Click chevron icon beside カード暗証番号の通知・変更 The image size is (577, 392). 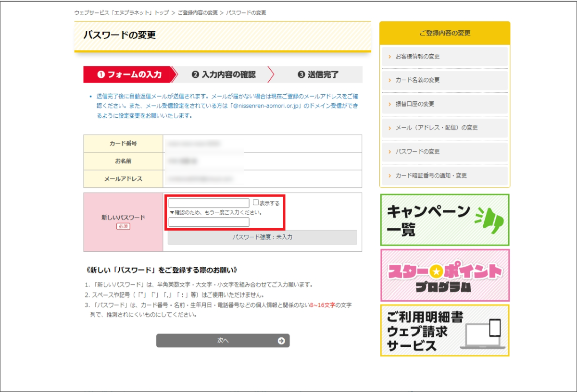(x=390, y=176)
